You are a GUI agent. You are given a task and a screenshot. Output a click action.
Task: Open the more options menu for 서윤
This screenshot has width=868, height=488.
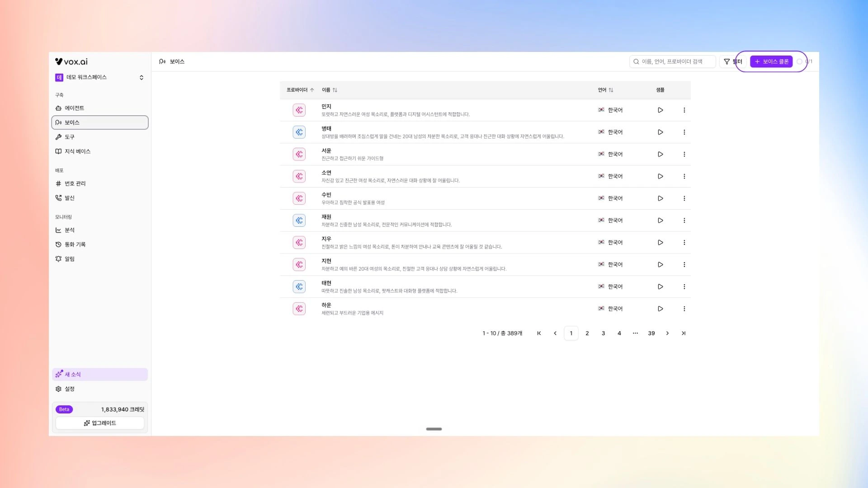pyautogui.click(x=684, y=155)
